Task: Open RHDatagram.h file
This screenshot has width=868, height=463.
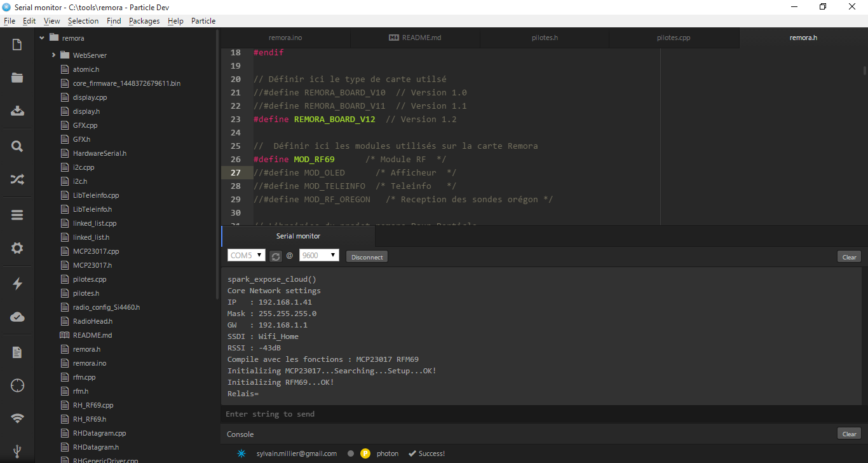Action: (96, 447)
